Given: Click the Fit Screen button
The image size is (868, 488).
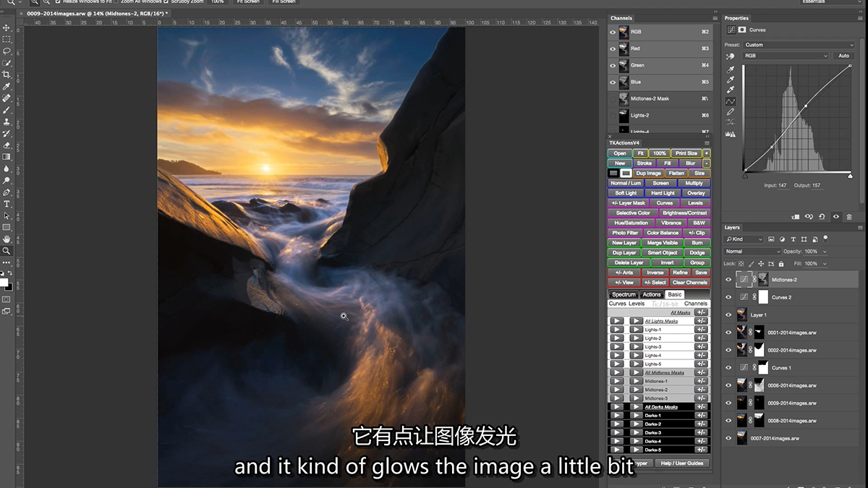Looking at the screenshot, I should 248,2.
